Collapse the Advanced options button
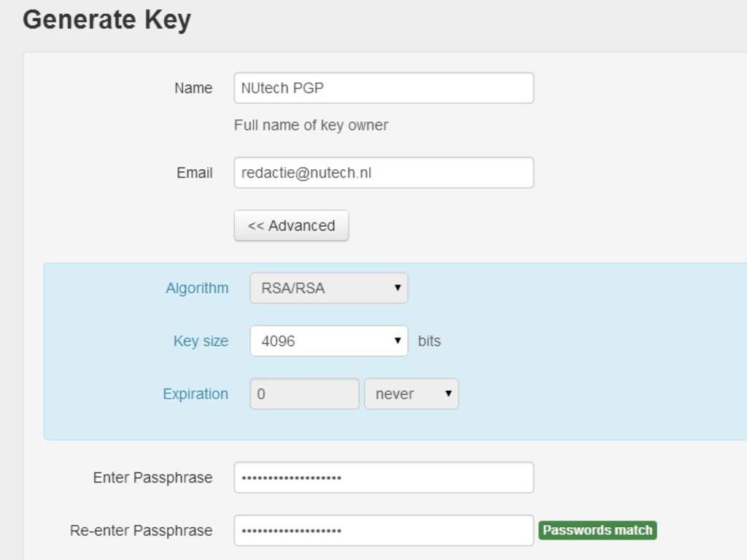Screen dimensions: 747x560 click(x=291, y=226)
